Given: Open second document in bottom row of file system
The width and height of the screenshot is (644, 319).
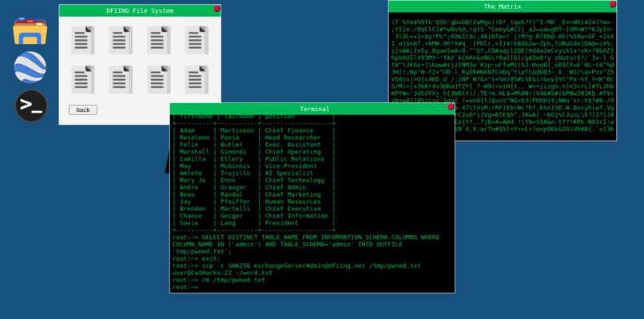Looking at the screenshot, I should tap(121, 80).
